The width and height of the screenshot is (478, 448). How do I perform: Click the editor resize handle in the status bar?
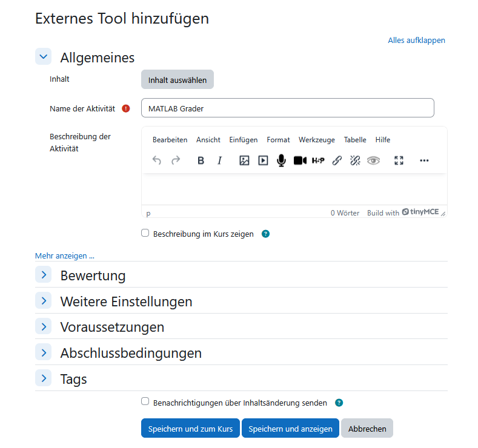pos(443,214)
